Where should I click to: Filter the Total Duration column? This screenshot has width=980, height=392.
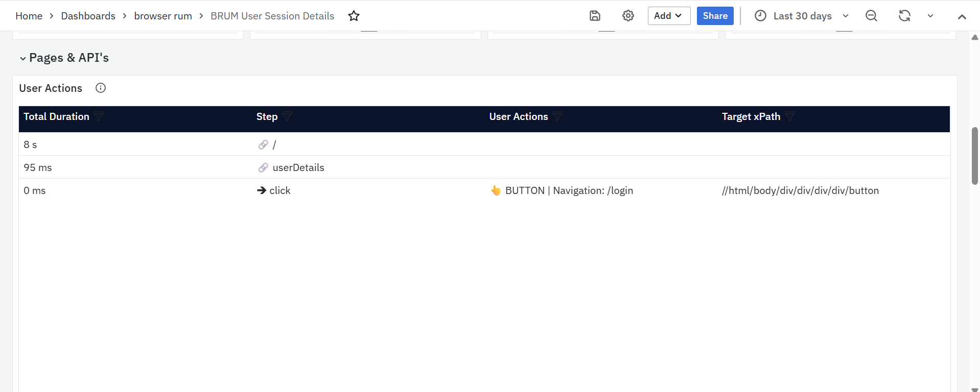click(99, 117)
